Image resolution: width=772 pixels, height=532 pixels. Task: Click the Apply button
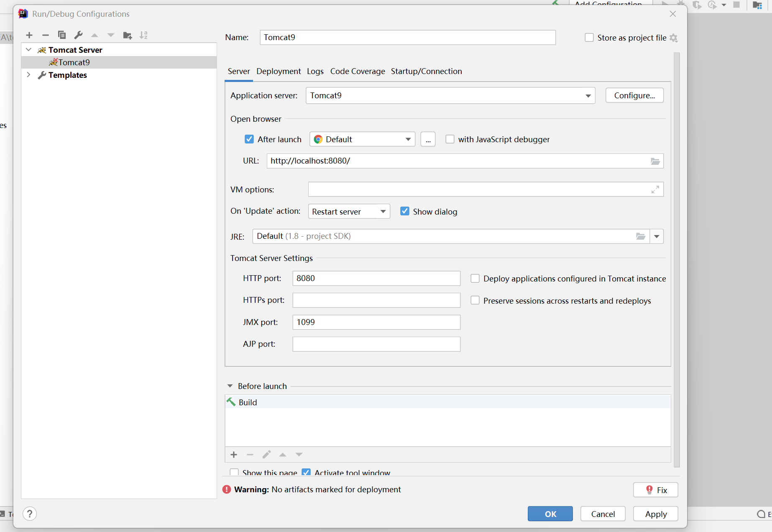pyautogui.click(x=656, y=514)
